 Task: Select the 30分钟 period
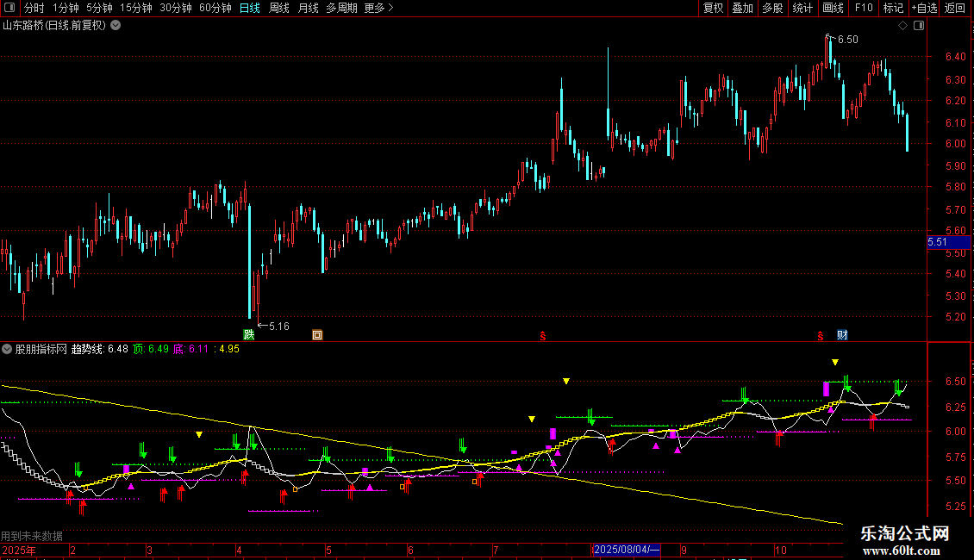point(176,8)
